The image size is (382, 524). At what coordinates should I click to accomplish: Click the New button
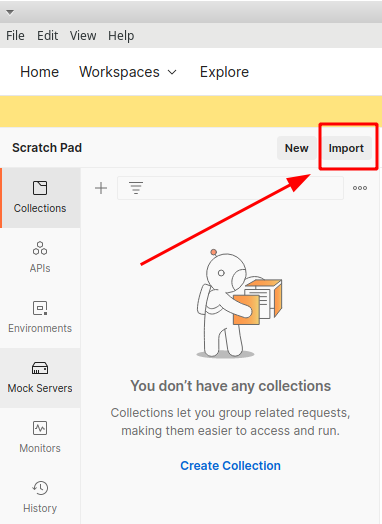pos(296,148)
